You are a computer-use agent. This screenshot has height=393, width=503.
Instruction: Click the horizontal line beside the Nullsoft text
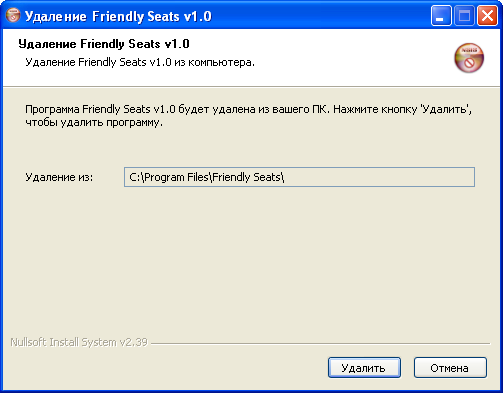coord(321,343)
